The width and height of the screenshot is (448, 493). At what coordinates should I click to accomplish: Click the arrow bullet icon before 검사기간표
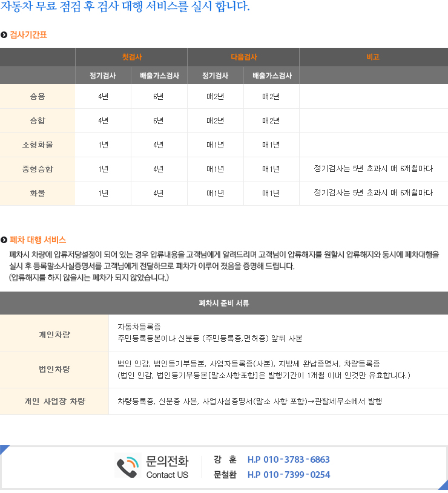(4, 35)
